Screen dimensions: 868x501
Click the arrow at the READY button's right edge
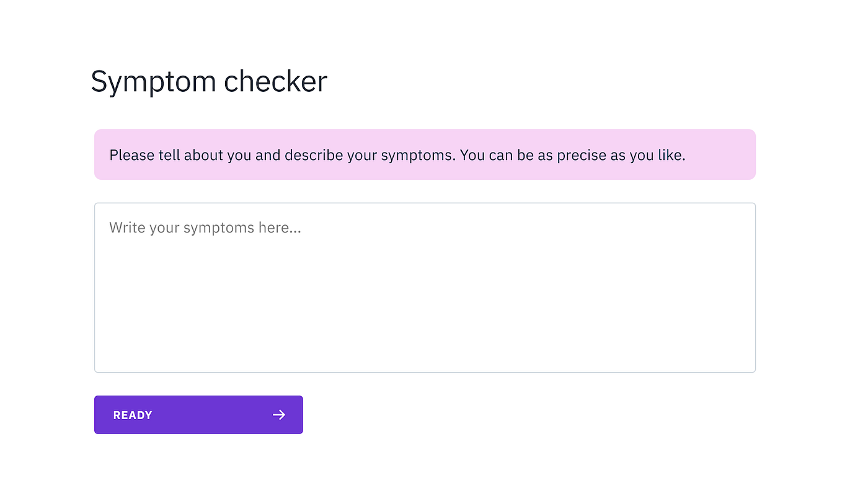pos(280,414)
